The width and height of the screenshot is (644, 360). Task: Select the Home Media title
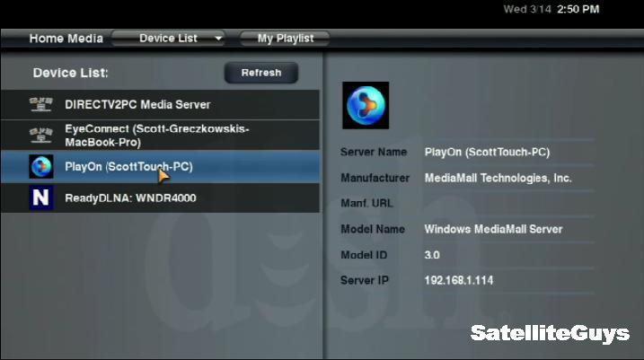click(66, 39)
